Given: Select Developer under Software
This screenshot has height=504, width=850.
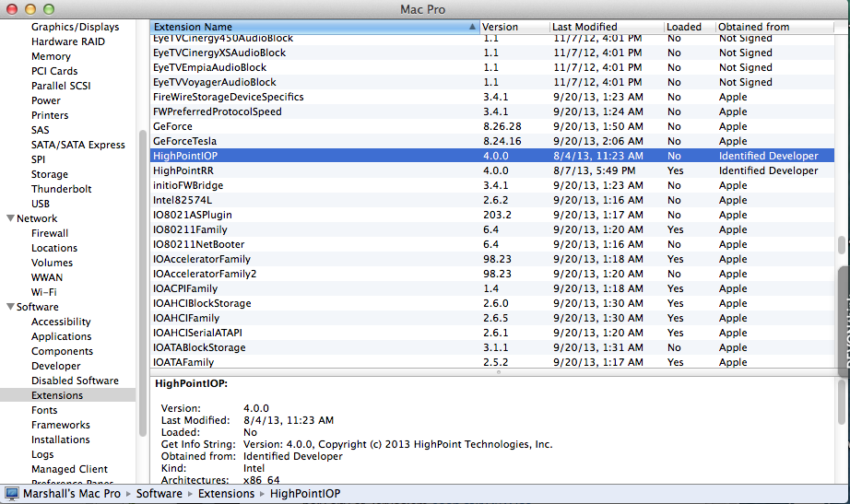Looking at the screenshot, I should click(56, 366).
